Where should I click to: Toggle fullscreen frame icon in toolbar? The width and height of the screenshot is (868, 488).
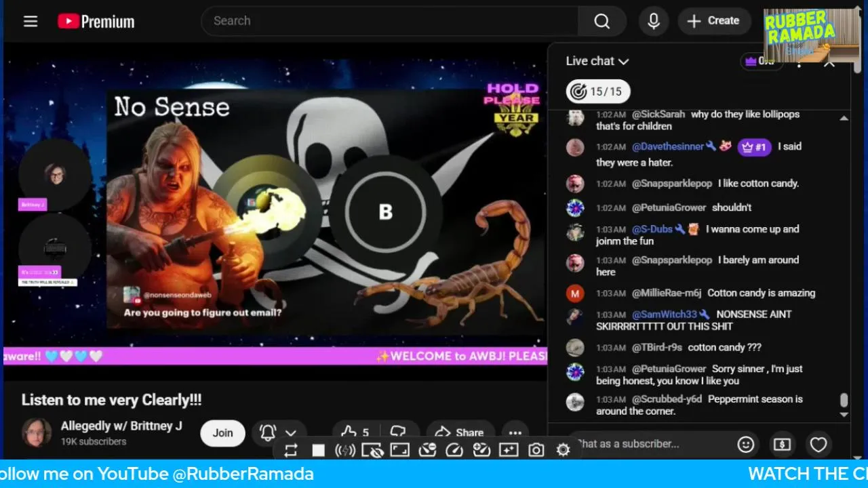(399, 450)
